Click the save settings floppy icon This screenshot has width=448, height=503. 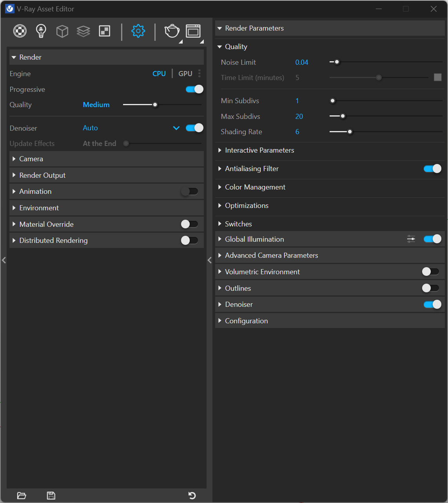pyautogui.click(x=51, y=496)
